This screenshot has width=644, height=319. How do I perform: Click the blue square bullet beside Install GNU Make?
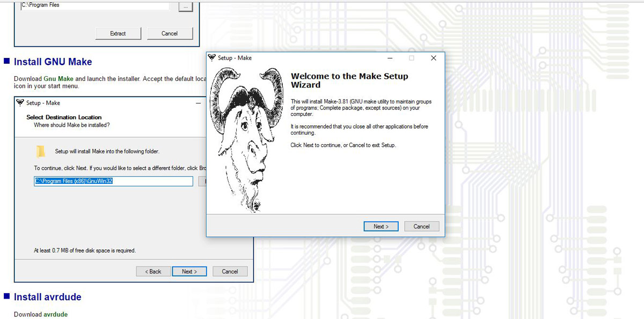pos(7,61)
